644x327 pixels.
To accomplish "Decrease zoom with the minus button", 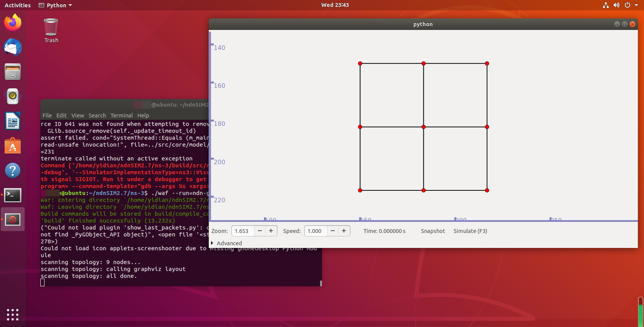I will tap(260, 231).
